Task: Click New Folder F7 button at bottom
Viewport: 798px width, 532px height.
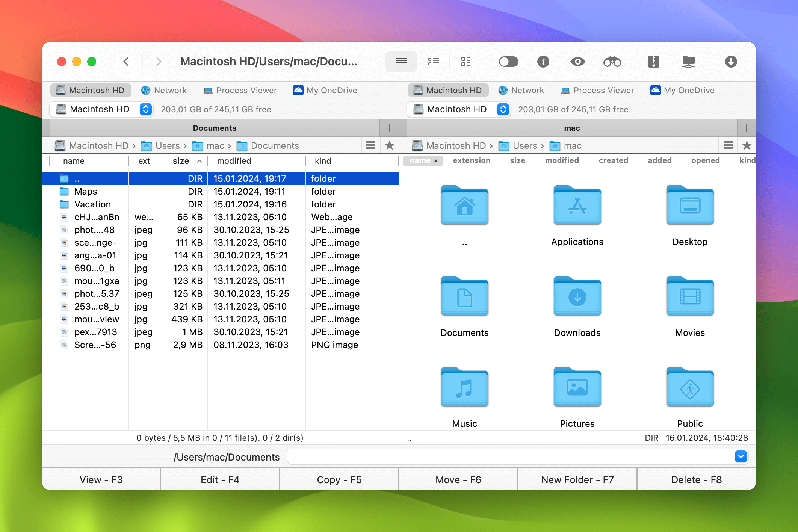Action: (577, 479)
